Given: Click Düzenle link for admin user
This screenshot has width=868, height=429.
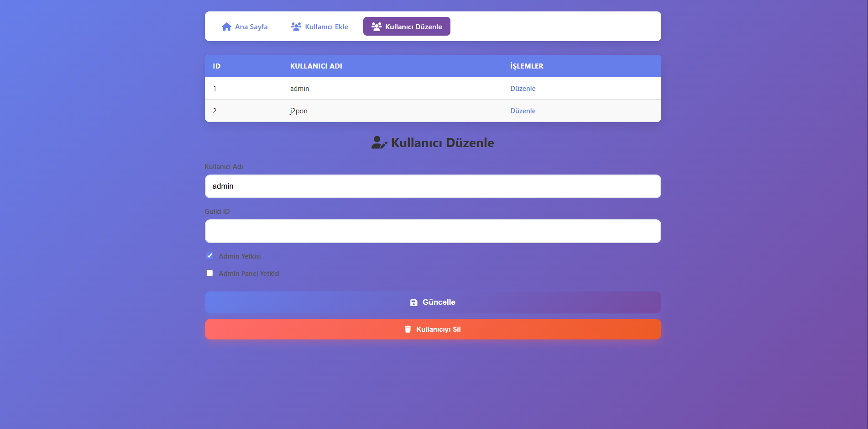Looking at the screenshot, I should (523, 89).
